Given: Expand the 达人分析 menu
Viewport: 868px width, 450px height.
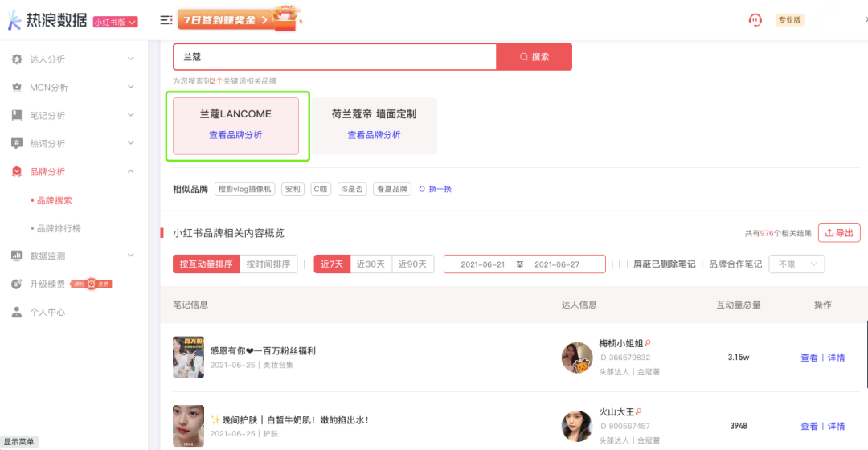Looking at the screenshot, I should coord(131,59).
